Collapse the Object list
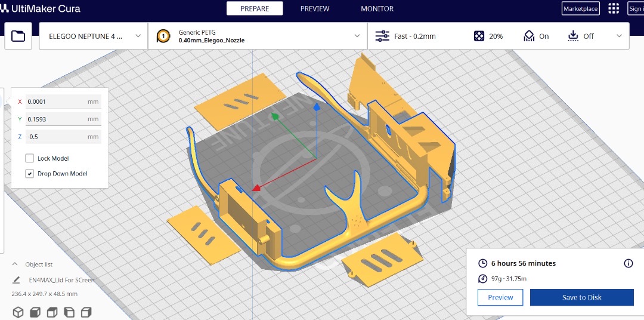 click(x=15, y=264)
